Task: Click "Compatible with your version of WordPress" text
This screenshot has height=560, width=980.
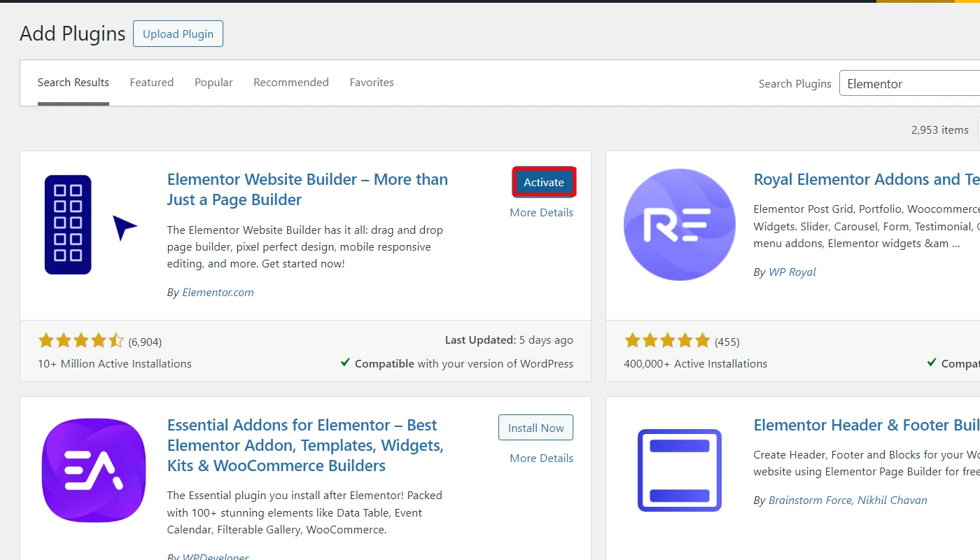Action: (x=464, y=363)
